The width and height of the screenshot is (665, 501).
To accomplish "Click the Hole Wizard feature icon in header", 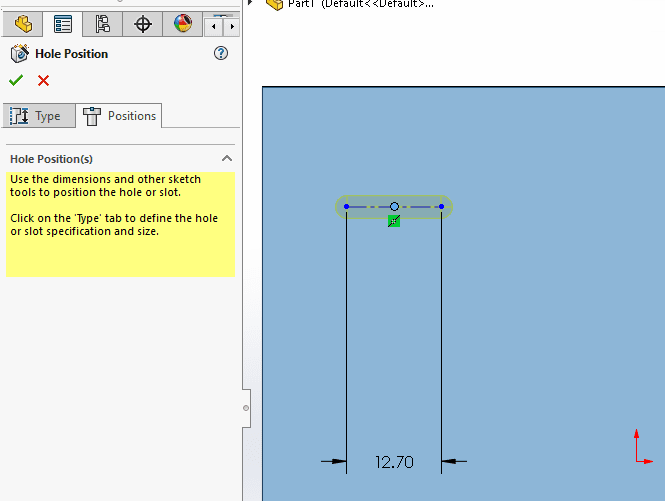I will pos(20,54).
